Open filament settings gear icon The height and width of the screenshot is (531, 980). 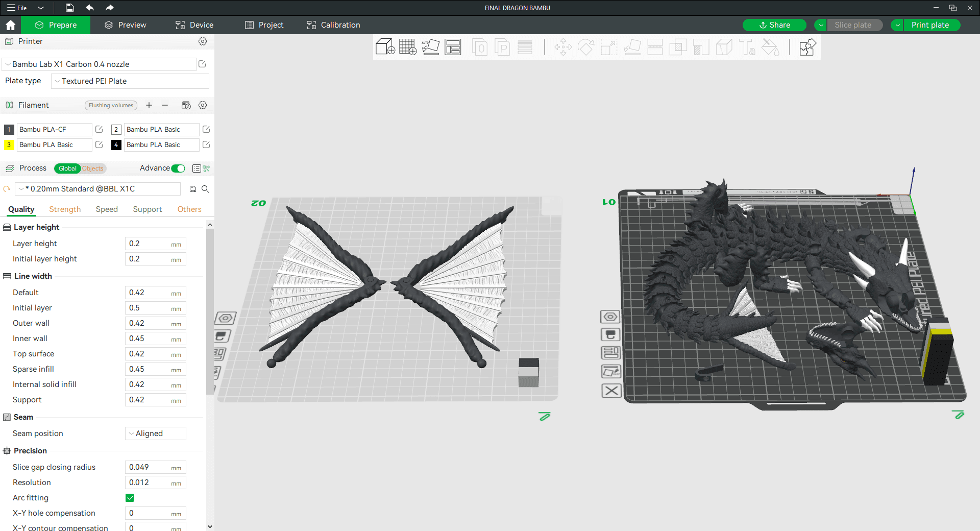point(203,105)
